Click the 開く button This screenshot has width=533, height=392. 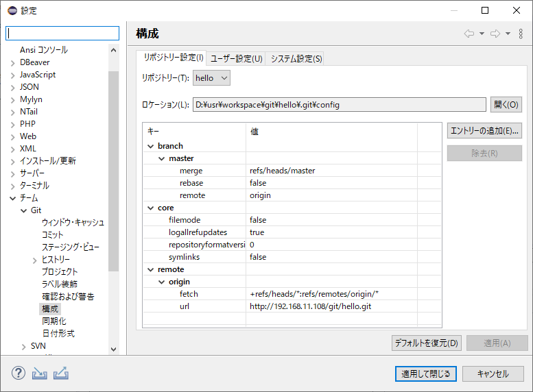pyautogui.click(x=506, y=105)
